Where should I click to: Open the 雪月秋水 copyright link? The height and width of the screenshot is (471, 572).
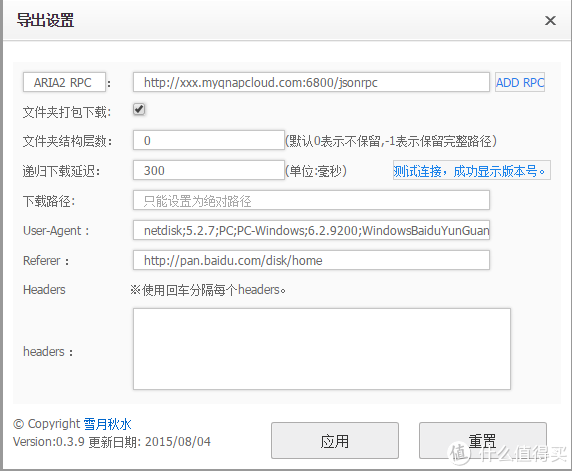108,424
